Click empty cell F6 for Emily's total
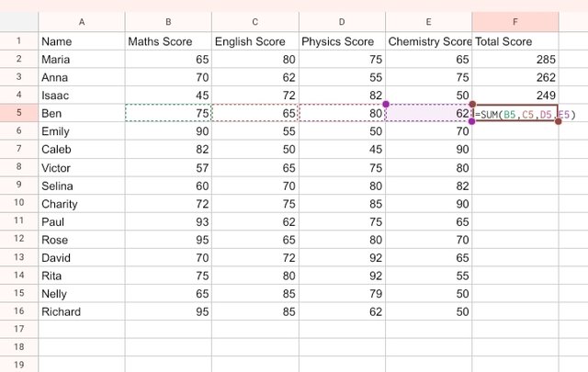 tap(514, 131)
